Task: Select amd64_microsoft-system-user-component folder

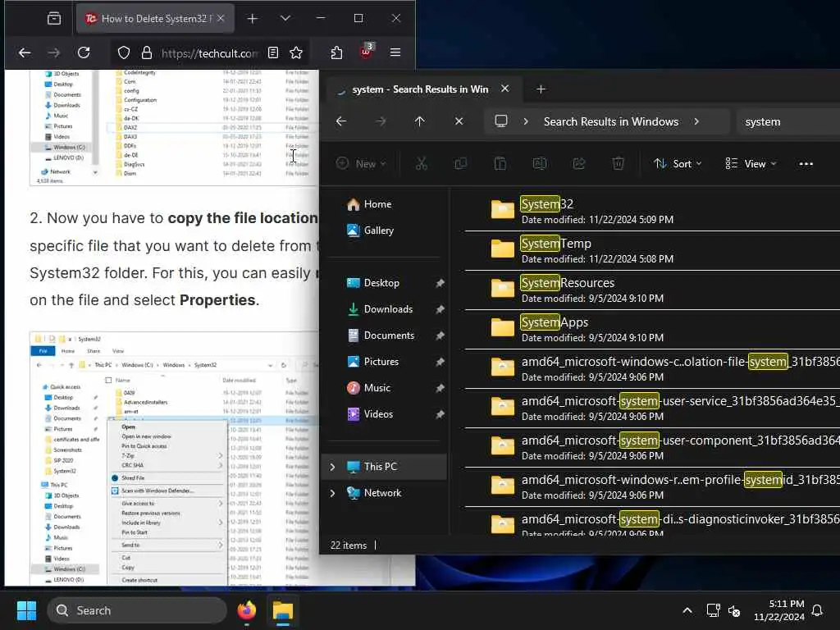Action: point(651,447)
